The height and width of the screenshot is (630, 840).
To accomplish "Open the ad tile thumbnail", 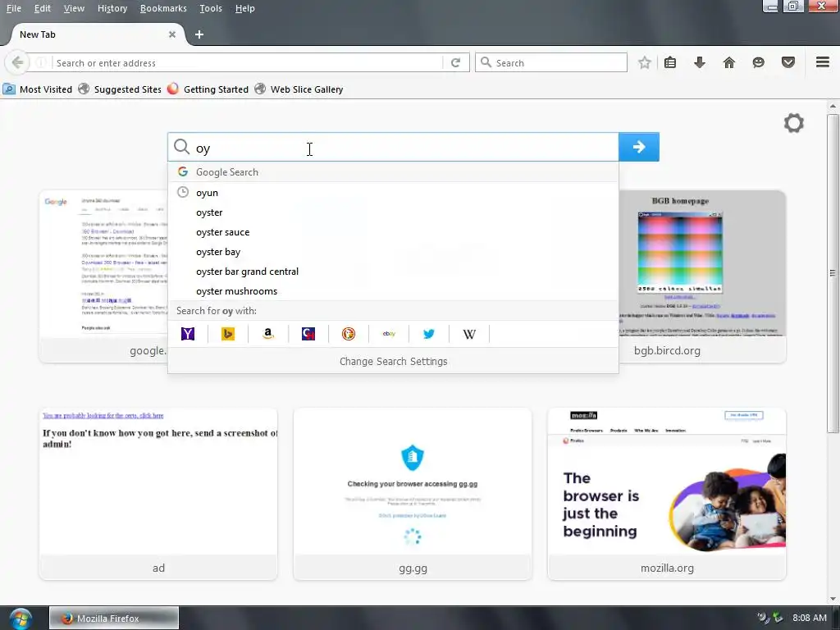I will (x=158, y=494).
